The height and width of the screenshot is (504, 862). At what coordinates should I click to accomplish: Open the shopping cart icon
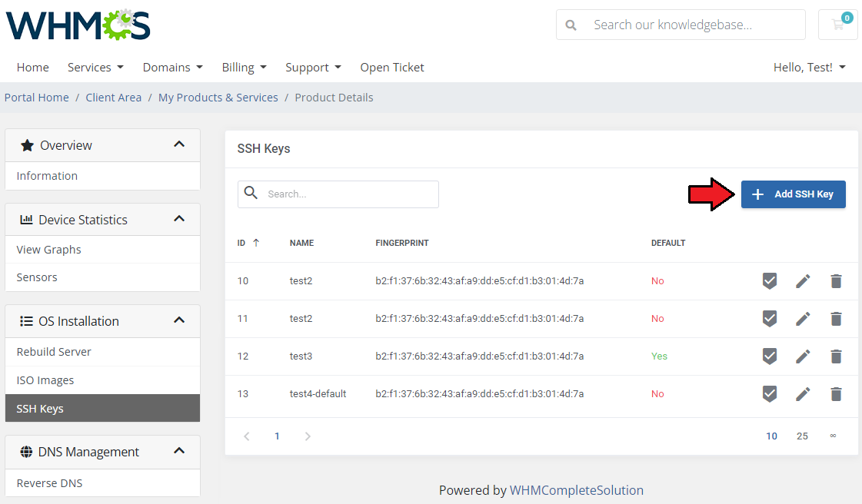837,25
